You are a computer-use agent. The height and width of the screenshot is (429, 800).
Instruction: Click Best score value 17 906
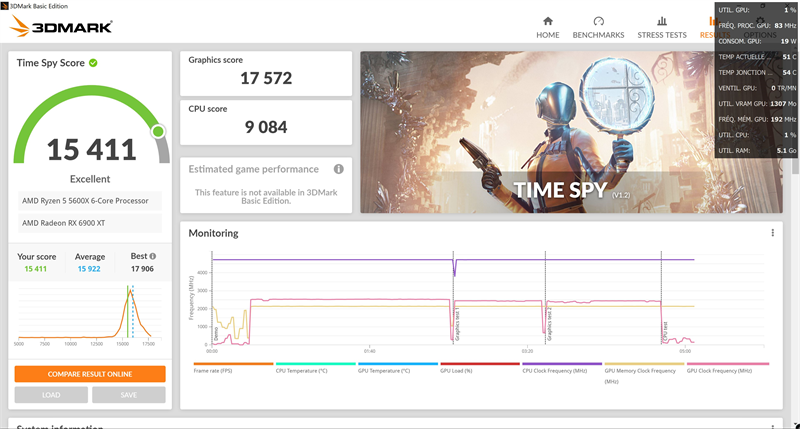click(142, 269)
